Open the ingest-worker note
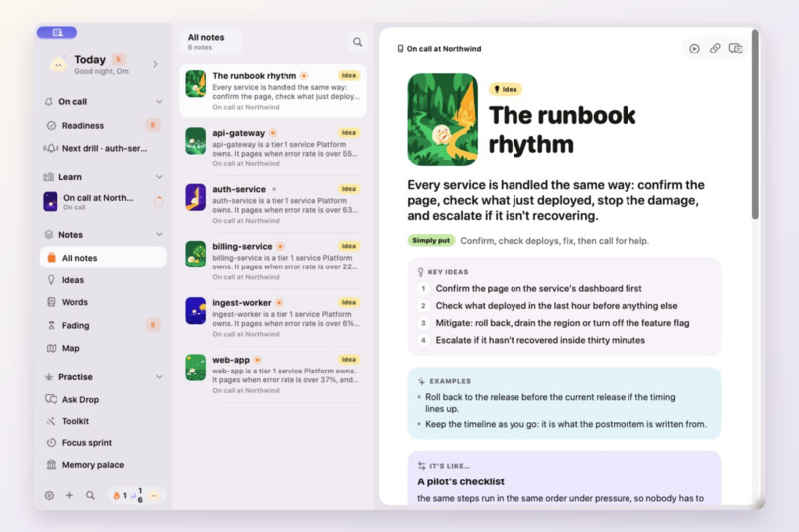 coord(274,318)
